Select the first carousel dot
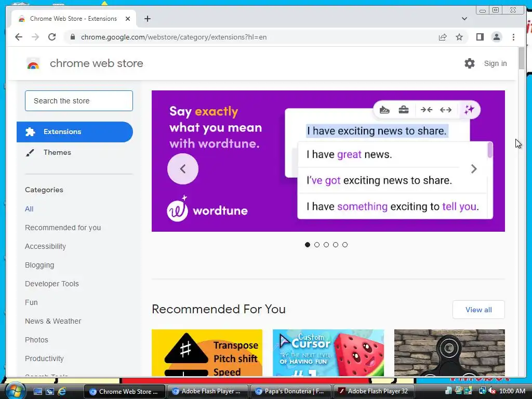532x399 pixels. [x=308, y=245]
